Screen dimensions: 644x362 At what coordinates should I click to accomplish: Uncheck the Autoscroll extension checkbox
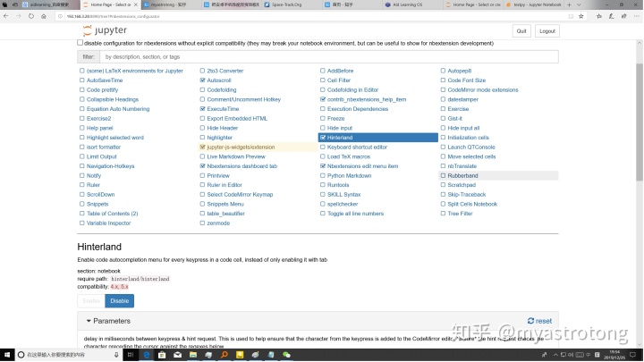tap(202, 80)
